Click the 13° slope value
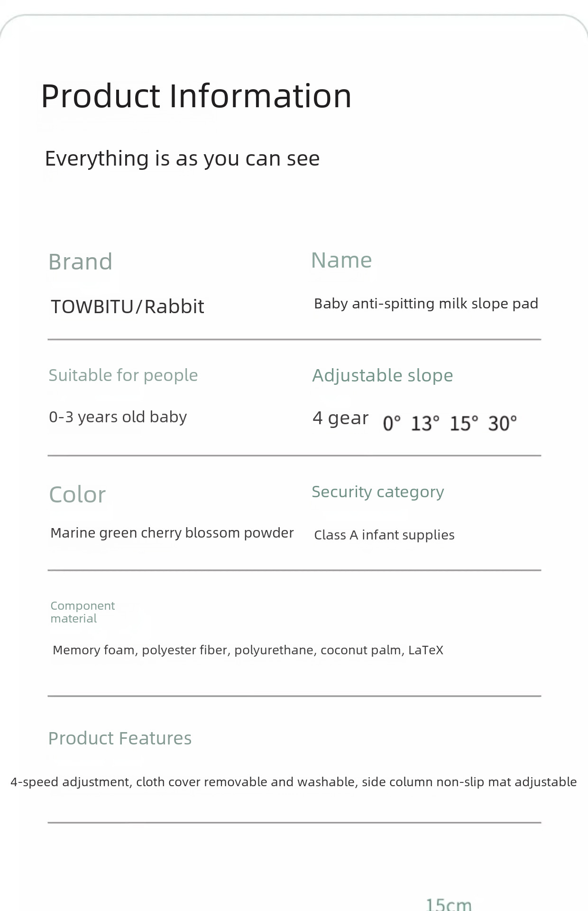The height and width of the screenshot is (911, 588). tap(425, 423)
